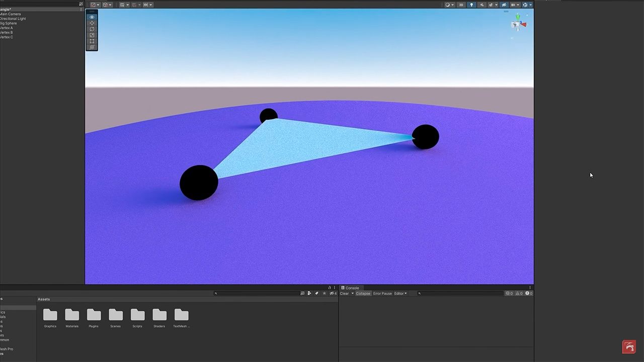
Task: Toggle 2D view mode
Action: tap(461, 5)
